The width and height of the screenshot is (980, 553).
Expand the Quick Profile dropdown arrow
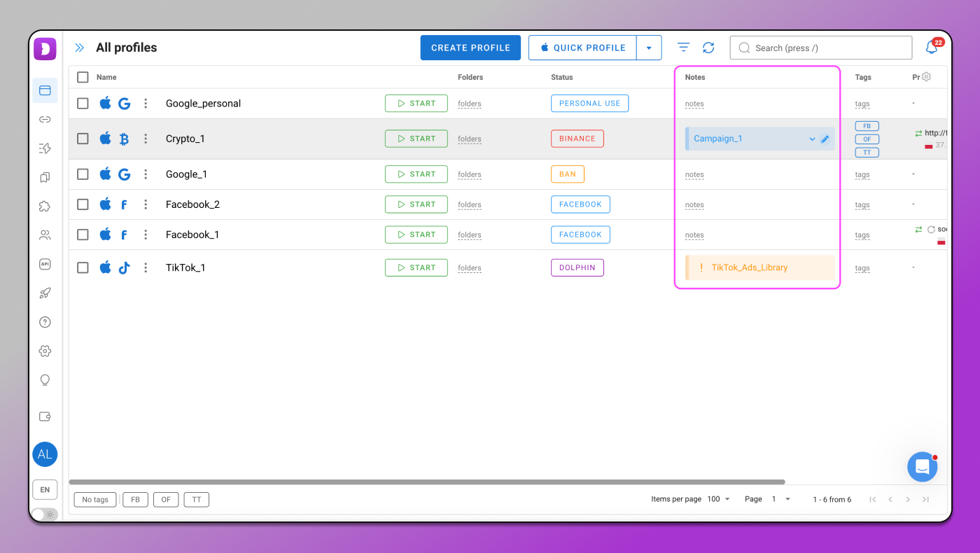649,48
